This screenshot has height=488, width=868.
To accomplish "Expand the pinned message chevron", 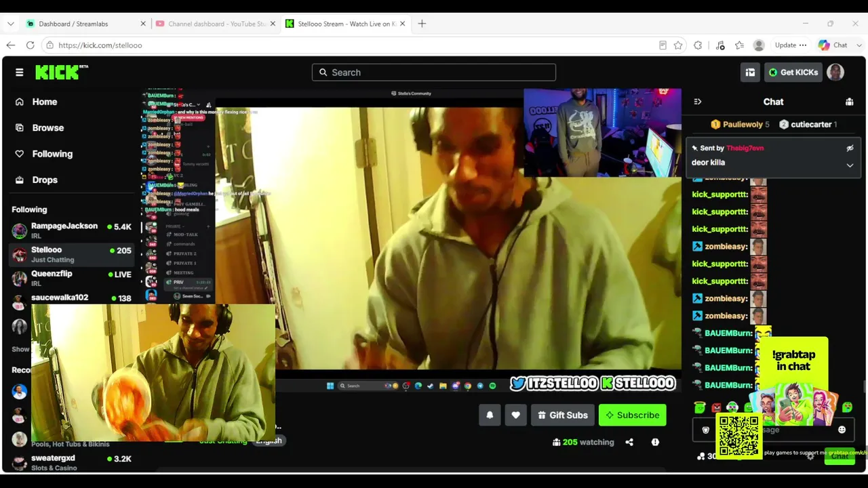I will [850, 165].
